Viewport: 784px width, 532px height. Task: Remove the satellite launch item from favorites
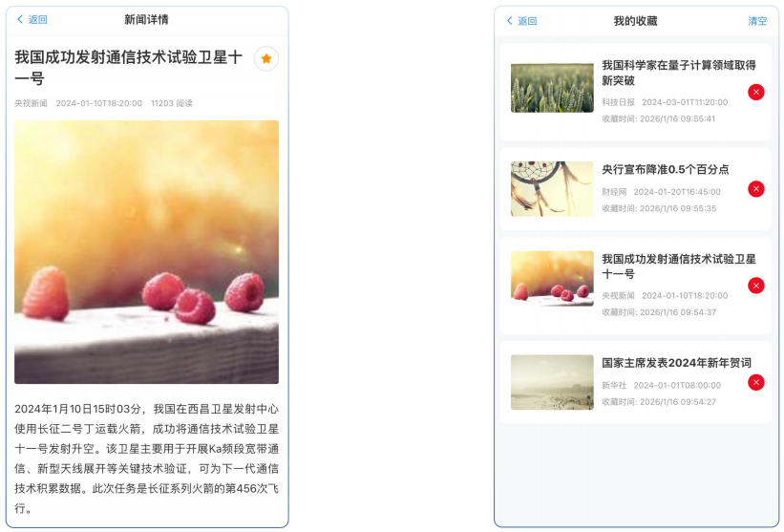(755, 286)
